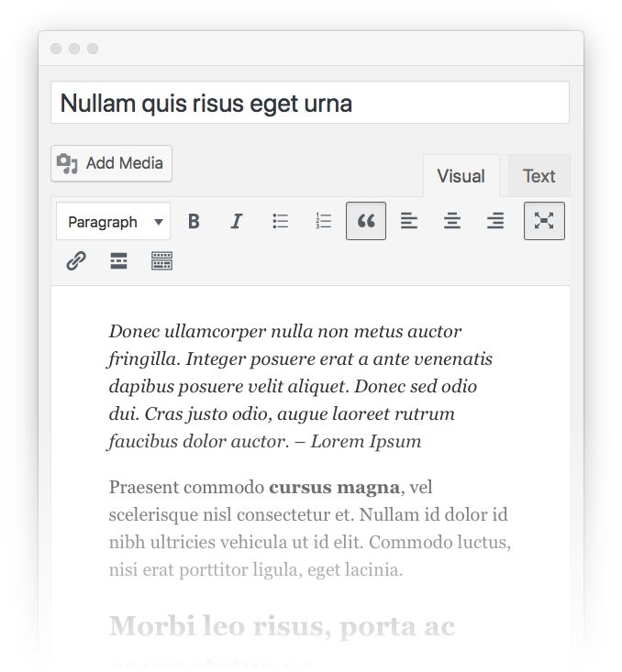Click the bold words "cursus magna"

[x=335, y=488]
